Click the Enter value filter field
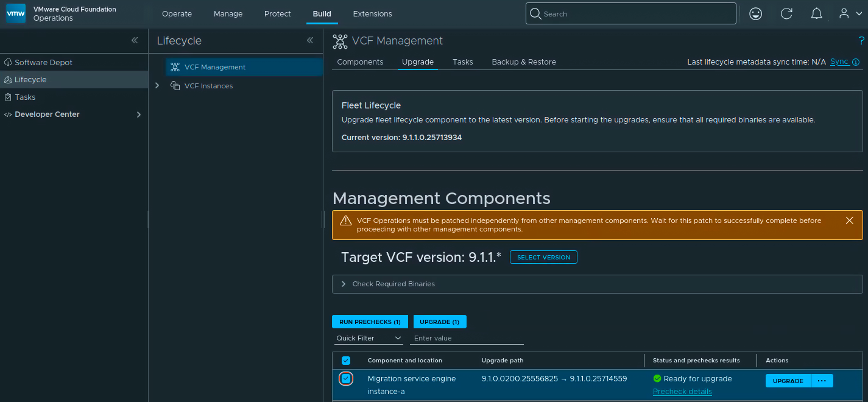868x402 pixels. pyautogui.click(x=467, y=338)
